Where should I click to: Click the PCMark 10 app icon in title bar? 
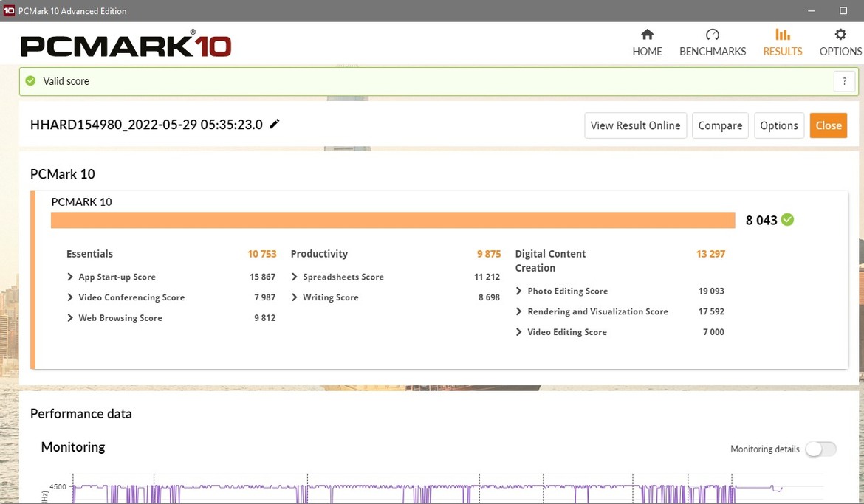9,10
